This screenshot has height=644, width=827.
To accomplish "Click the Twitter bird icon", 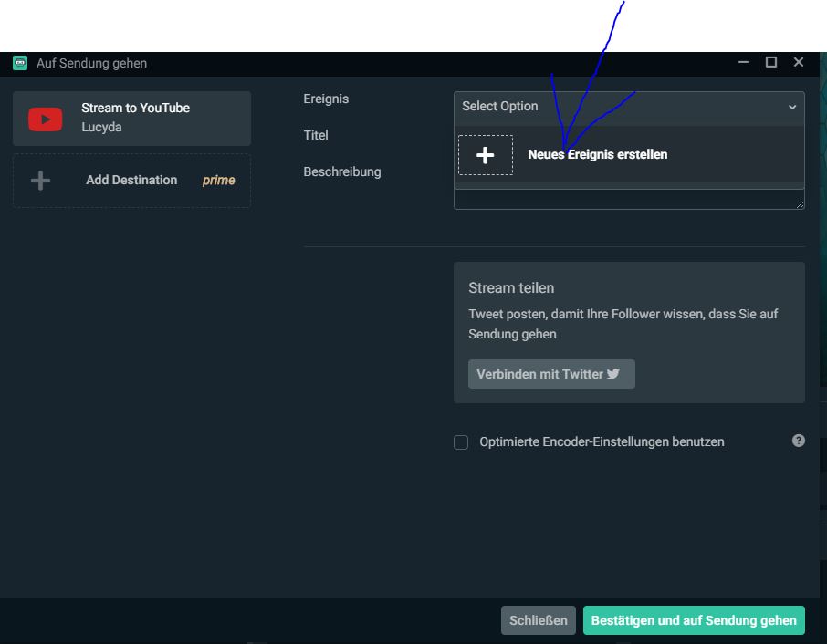I will tap(613, 374).
